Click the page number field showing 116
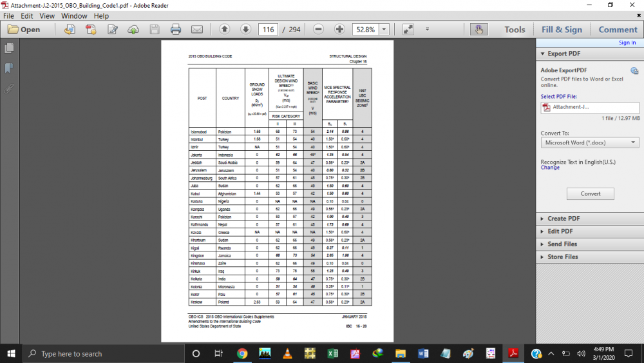 tap(268, 30)
